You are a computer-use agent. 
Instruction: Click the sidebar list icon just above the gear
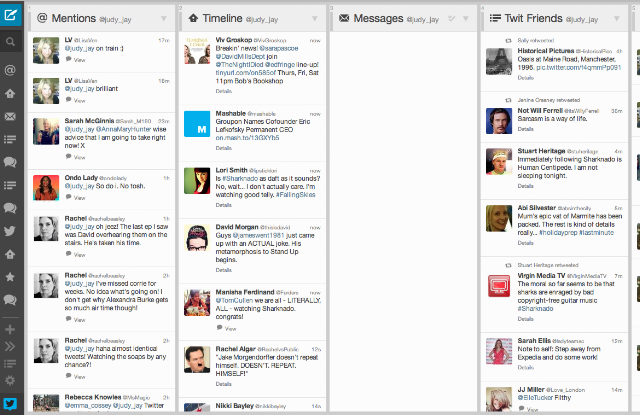click(x=10, y=363)
